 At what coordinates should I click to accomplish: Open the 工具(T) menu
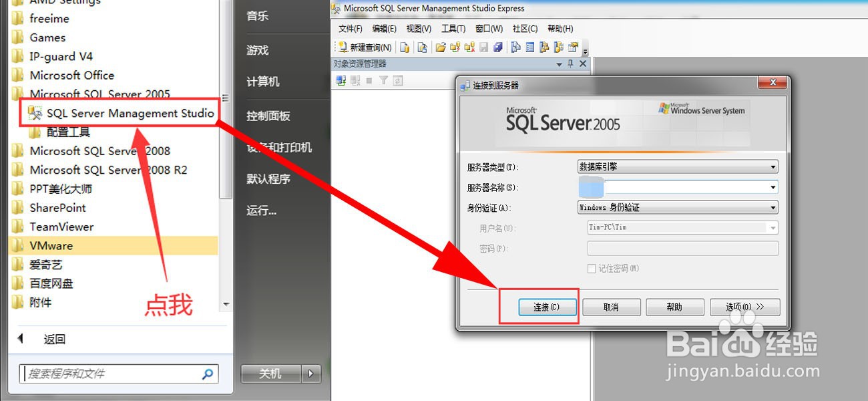click(x=453, y=29)
